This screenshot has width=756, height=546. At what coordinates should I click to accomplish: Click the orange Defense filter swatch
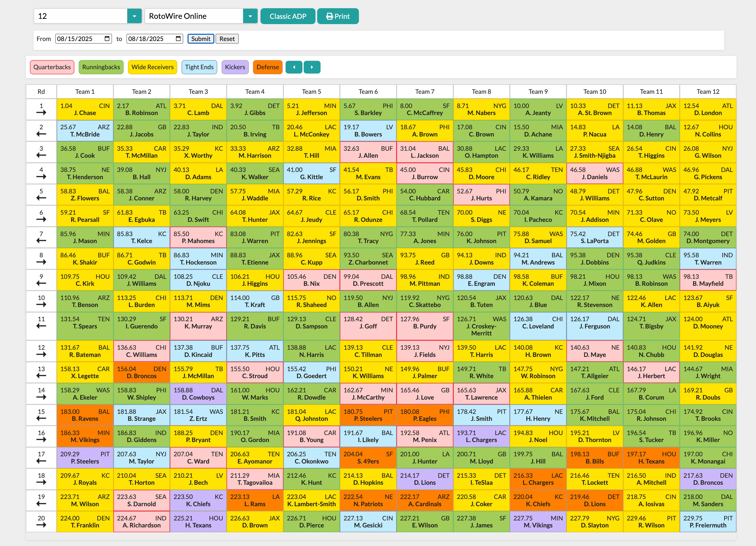267,67
